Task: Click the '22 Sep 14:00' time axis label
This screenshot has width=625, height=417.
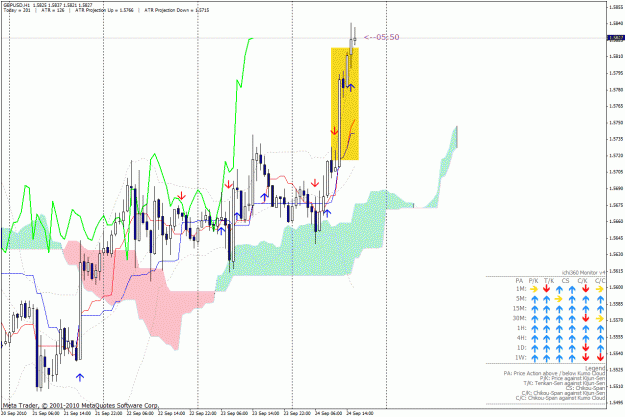Action: [172, 413]
